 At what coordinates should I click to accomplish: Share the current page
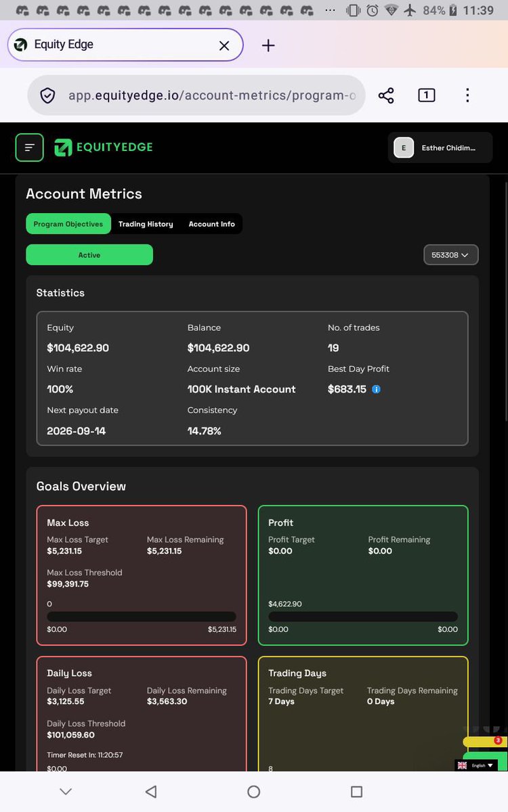386,95
